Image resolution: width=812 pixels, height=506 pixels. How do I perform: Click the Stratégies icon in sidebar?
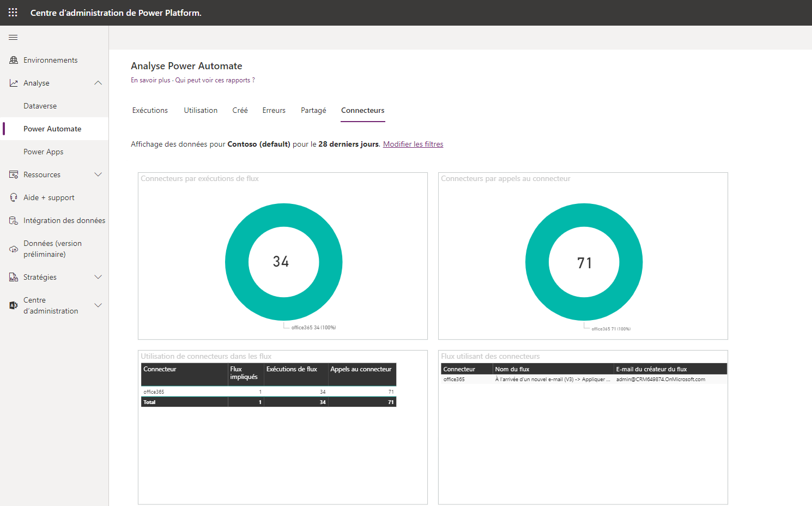pyautogui.click(x=14, y=277)
